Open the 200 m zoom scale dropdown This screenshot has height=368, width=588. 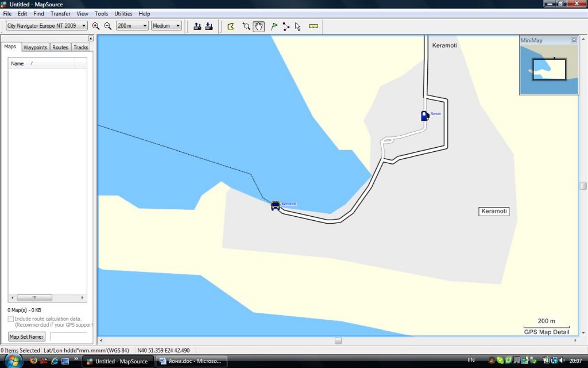click(132, 25)
